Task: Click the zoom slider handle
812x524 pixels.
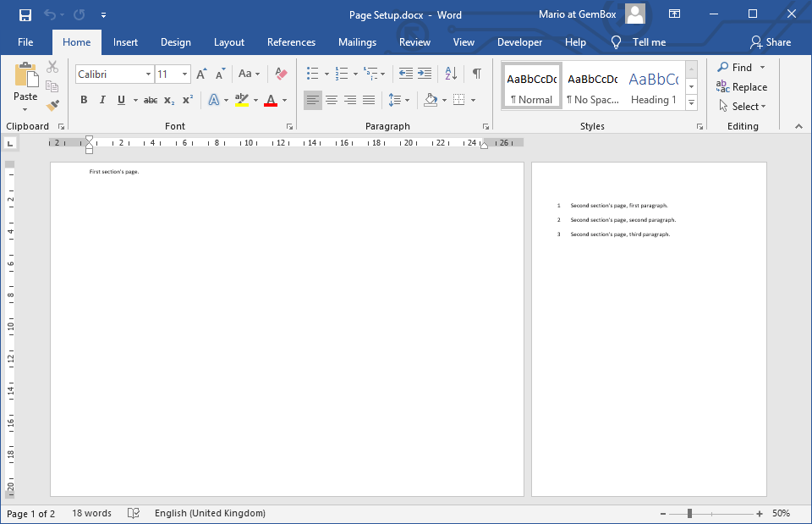Action: (690, 514)
